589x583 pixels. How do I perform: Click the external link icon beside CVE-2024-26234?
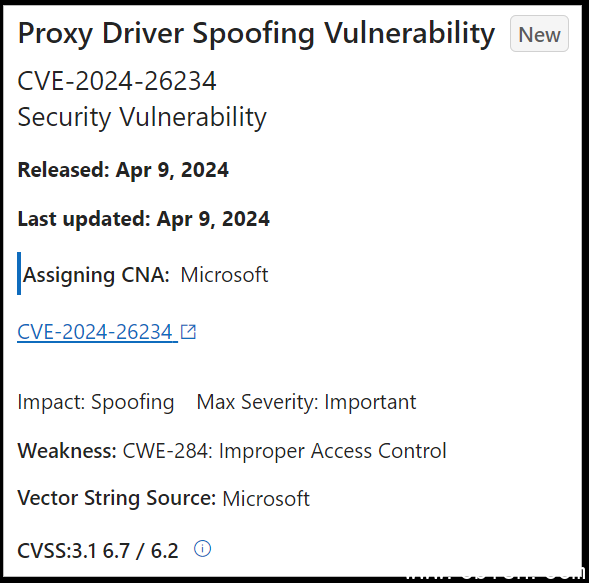188,332
